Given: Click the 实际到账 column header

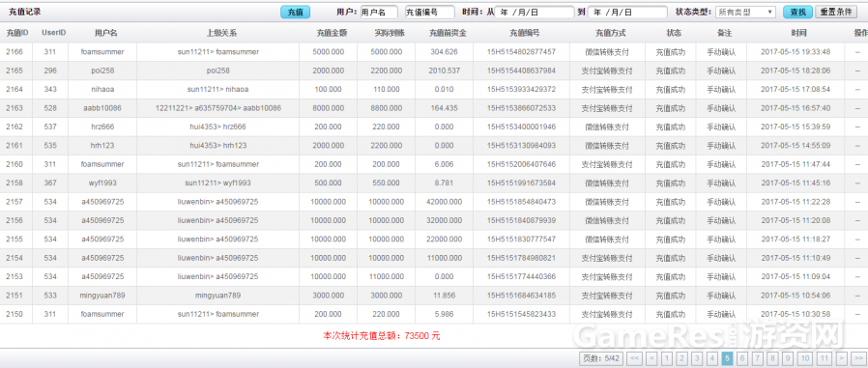Looking at the screenshot, I should point(390,33).
